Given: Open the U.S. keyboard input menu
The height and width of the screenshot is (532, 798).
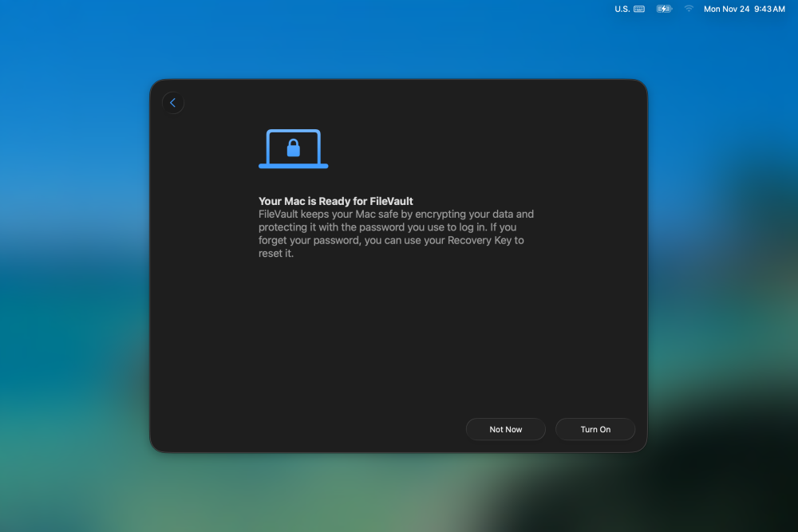Looking at the screenshot, I should coord(630,9).
